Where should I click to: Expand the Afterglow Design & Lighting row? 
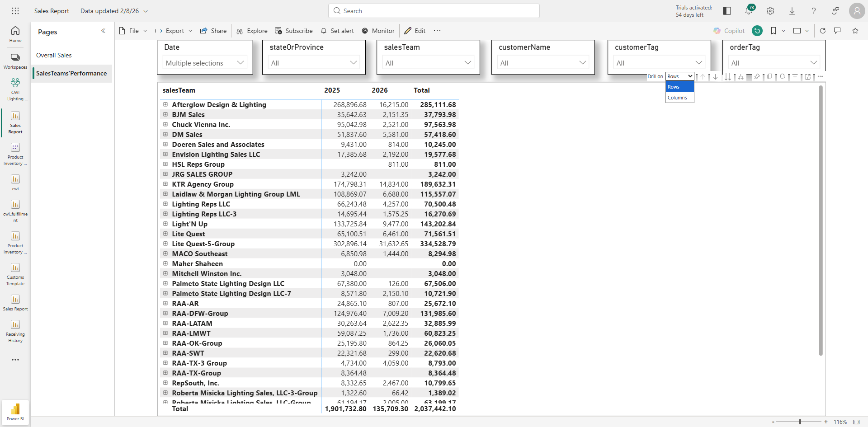point(165,104)
